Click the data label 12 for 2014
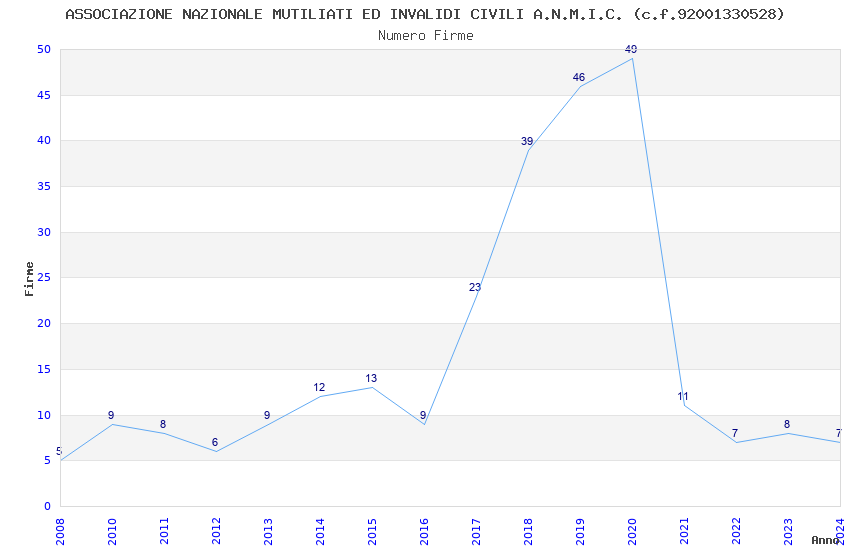Screen dimensions: 850x550 (319, 387)
